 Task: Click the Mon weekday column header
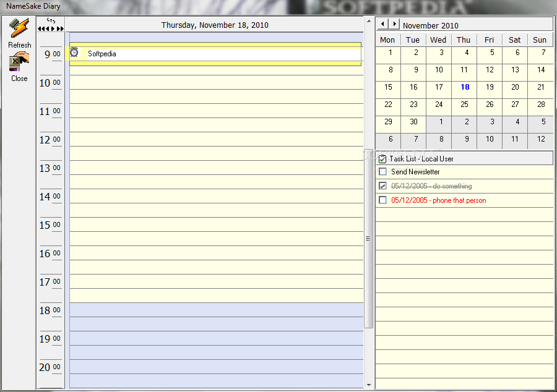coord(387,40)
